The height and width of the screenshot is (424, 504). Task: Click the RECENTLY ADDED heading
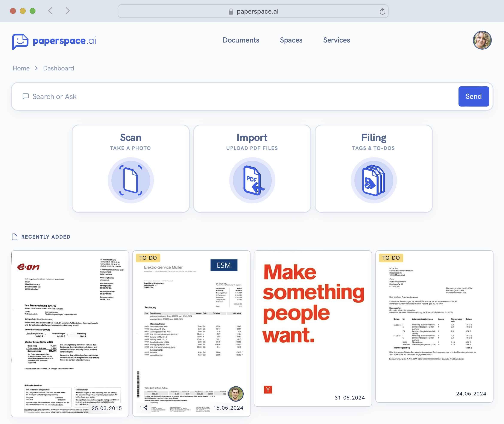click(46, 237)
